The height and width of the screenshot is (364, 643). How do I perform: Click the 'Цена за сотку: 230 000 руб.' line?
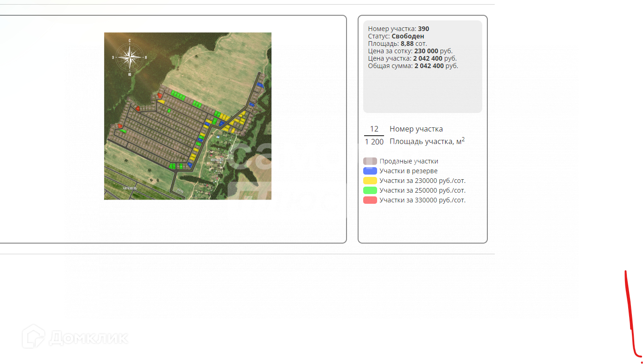410,51
